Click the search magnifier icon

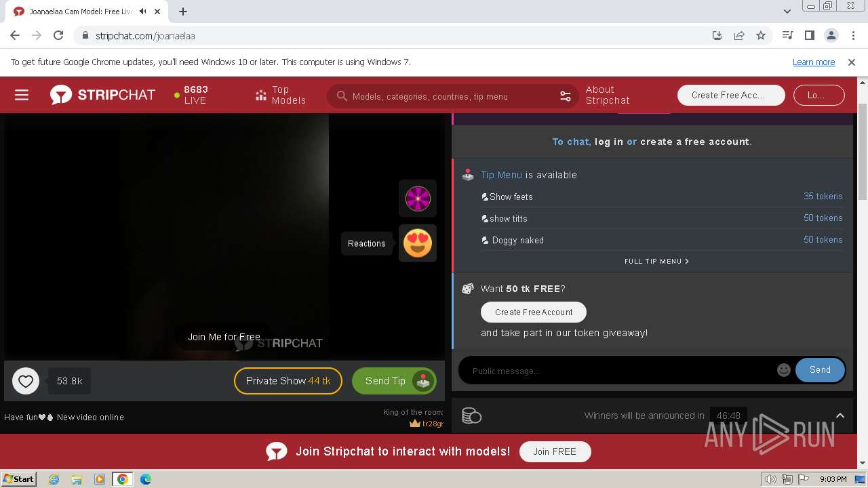pos(342,96)
